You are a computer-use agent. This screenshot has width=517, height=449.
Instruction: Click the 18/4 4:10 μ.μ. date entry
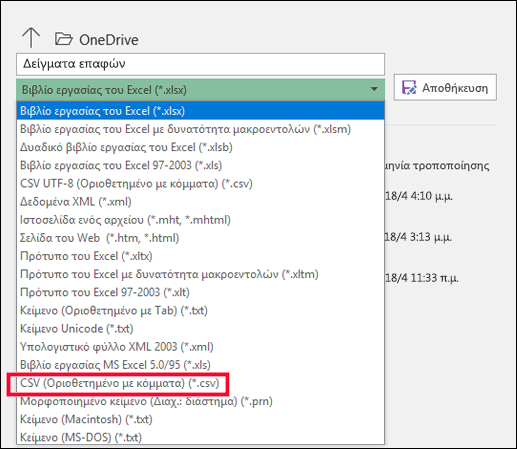tap(419, 196)
